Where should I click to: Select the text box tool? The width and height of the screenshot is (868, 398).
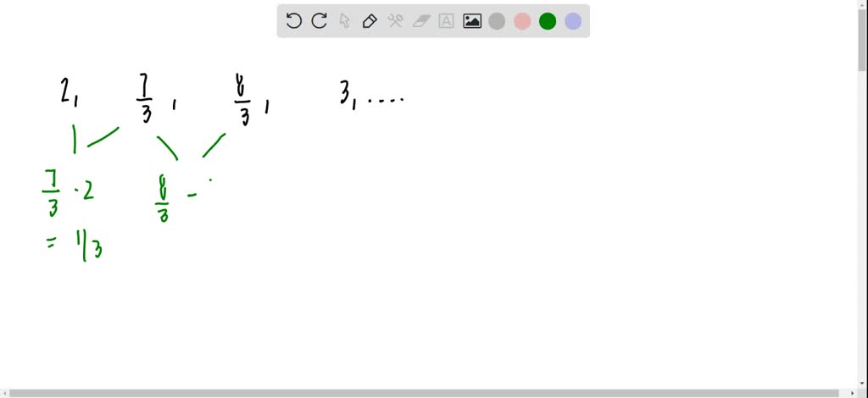tap(446, 21)
